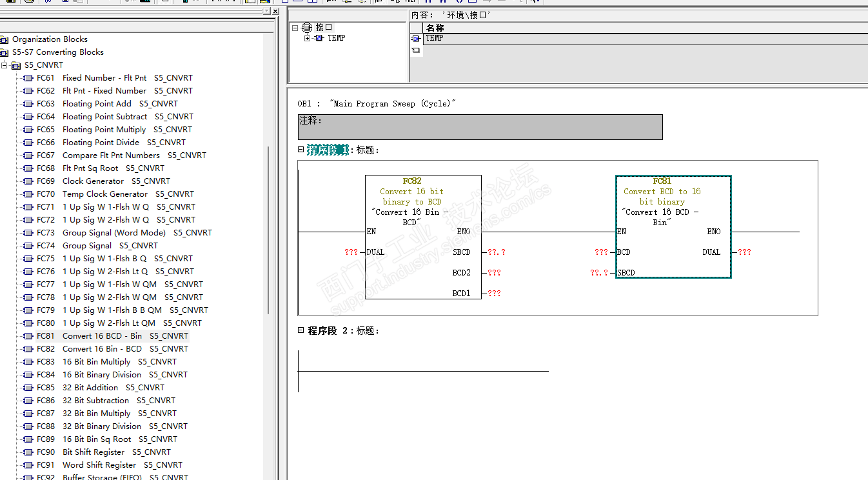Click the FC72 block icon
Image resolution: width=868 pixels, height=480 pixels.
pos(28,220)
